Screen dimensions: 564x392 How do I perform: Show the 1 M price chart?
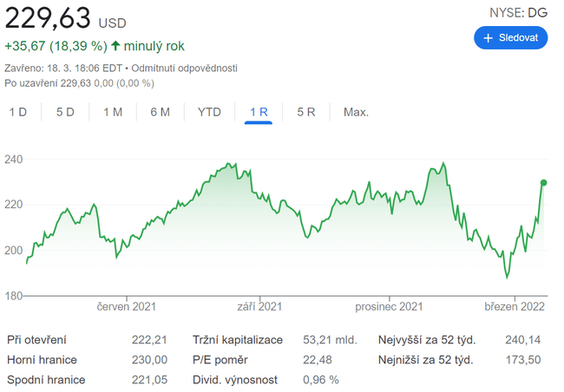(x=112, y=112)
